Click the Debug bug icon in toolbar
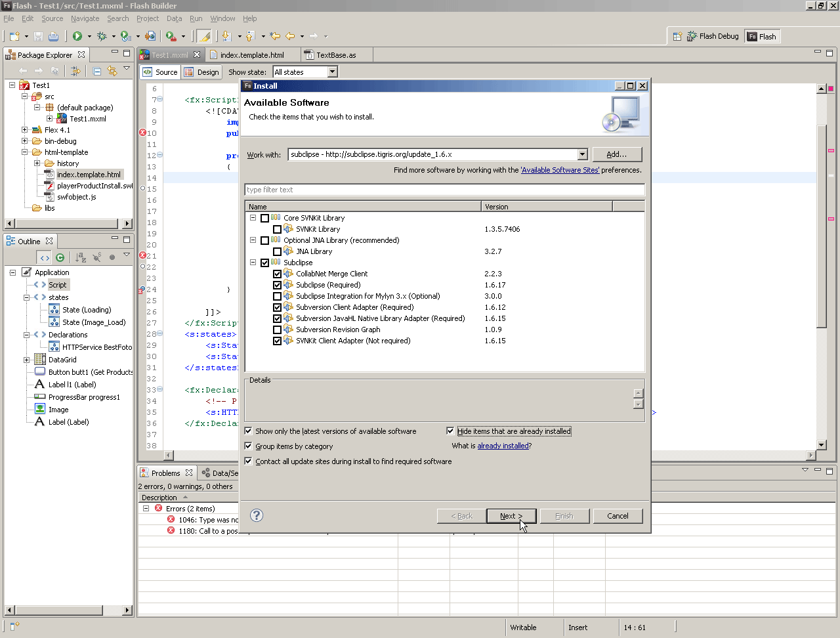 [x=102, y=36]
